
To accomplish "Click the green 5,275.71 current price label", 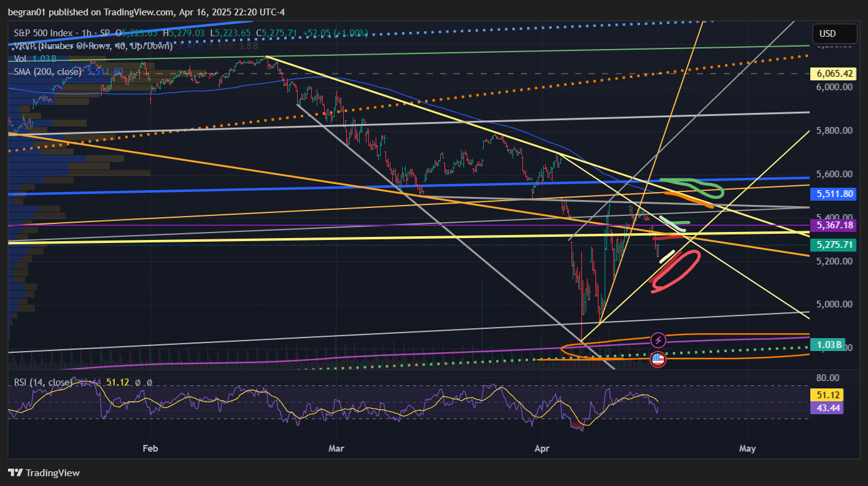I will coord(832,245).
